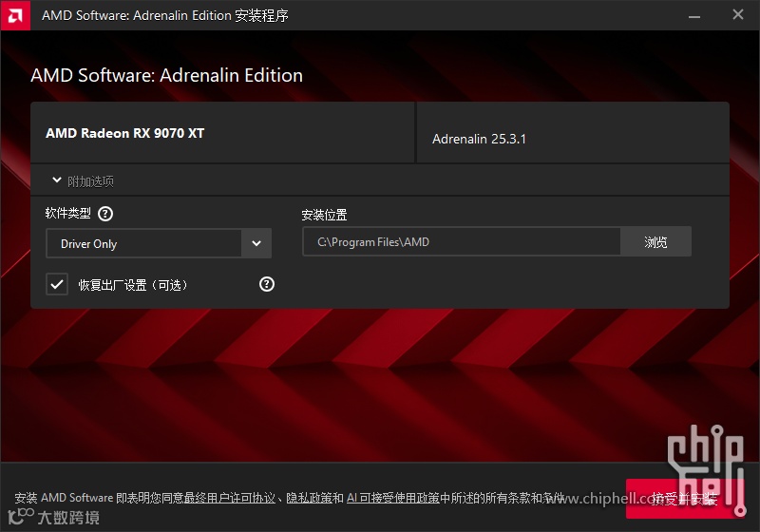The image size is (760, 532).
Task: Collapse the 附加选项 section chevron
Action: pyautogui.click(x=57, y=180)
